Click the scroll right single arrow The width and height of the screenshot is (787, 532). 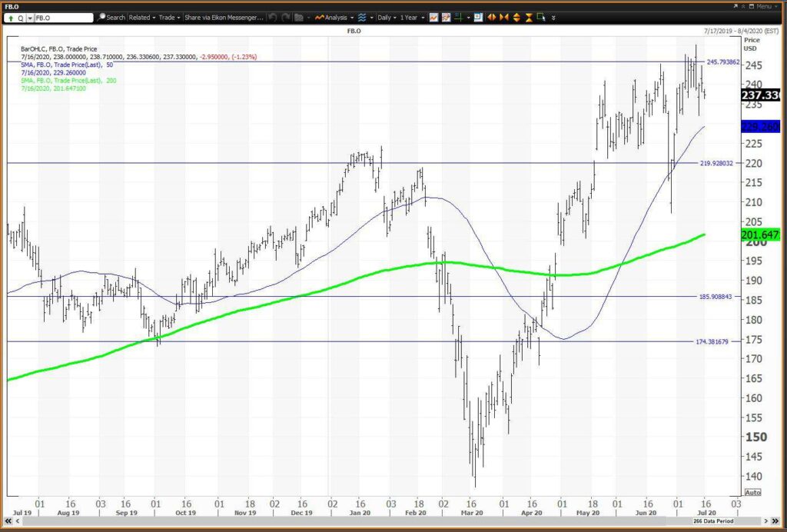766,521
